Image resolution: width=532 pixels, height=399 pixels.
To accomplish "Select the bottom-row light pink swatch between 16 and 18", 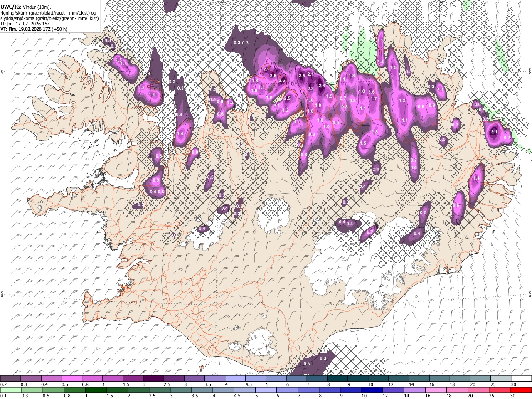I will 436,390.
